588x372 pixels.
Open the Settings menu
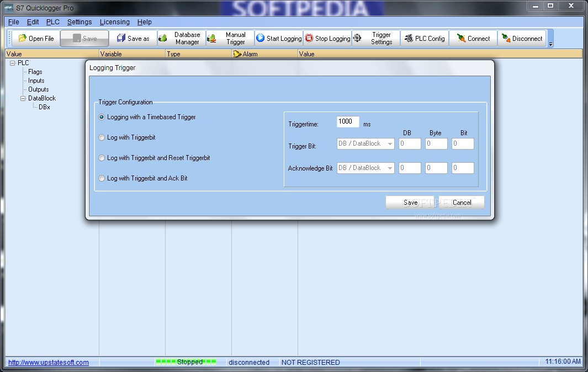[x=80, y=22]
